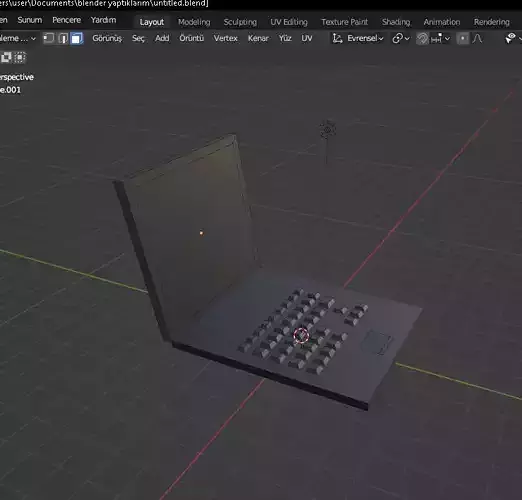522x500 pixels.
Task: Open the Kenar menu
Action: point(258,38)
